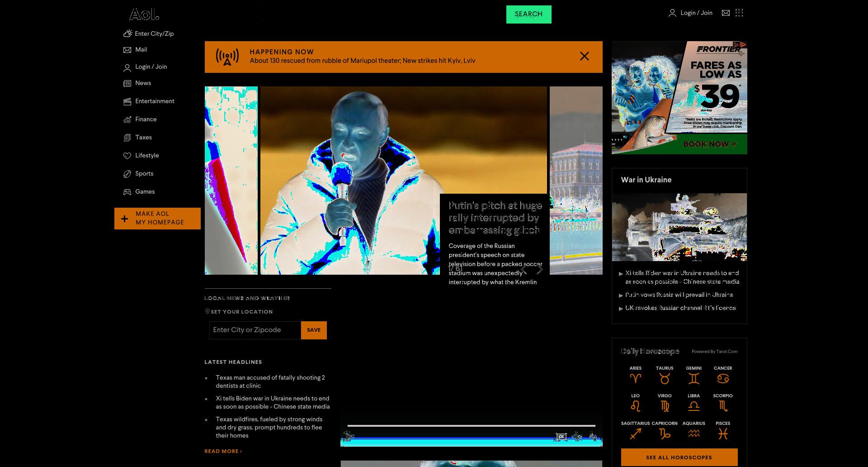Open Putin's pitch at huge rally story
The height and width of the screenshot is (467, 868).
[x=495, y=218]
